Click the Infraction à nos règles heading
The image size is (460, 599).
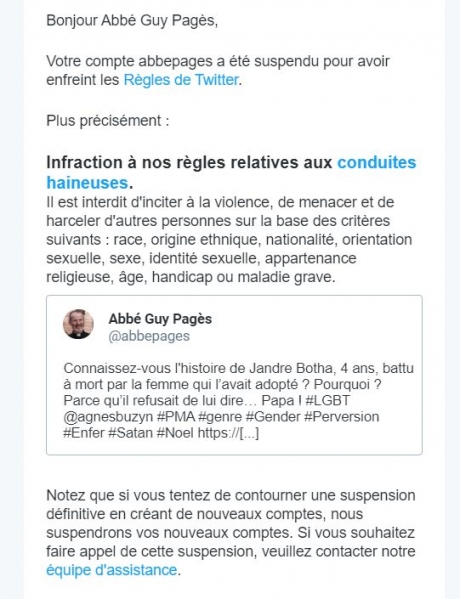click(x=231, y=173)
